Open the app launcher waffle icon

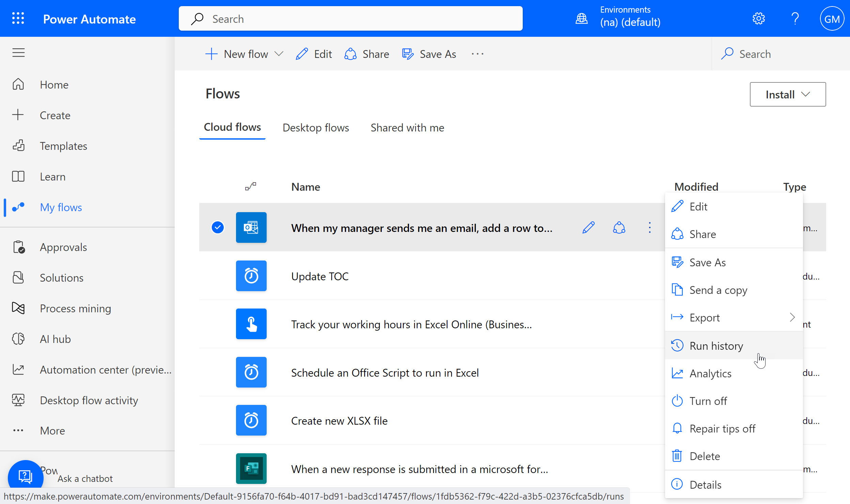18,18
